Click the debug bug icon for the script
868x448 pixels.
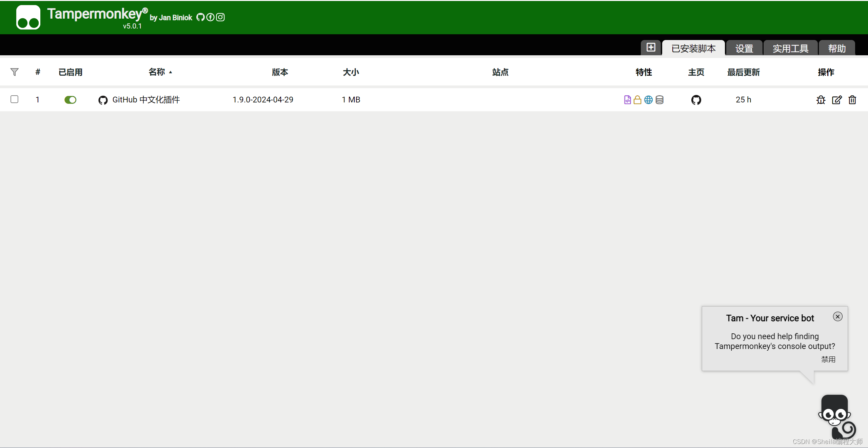tap(821, 100)
